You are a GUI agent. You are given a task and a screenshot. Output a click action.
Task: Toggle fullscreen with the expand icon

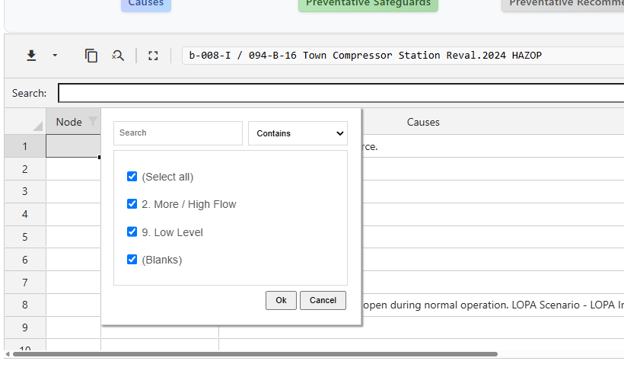153,56
